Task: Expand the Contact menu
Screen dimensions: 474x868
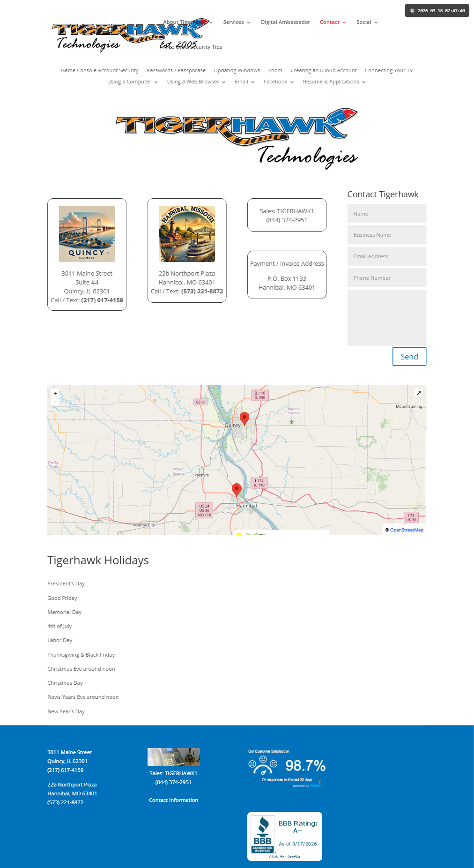Action: tap(333, 22)
